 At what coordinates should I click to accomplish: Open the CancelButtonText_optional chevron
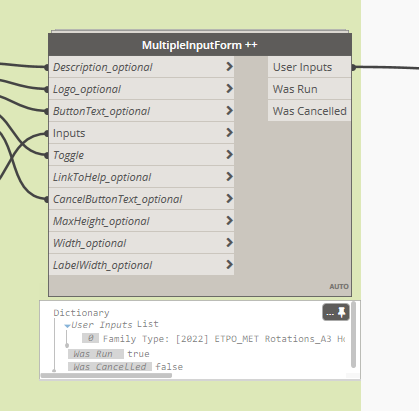click(229, 199)
